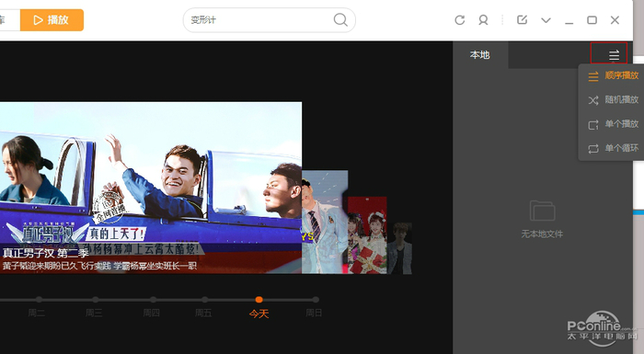This screenshot has height=354, width=644.
Task: Expand the top bar chevron menu
Action: click(546, 20)
